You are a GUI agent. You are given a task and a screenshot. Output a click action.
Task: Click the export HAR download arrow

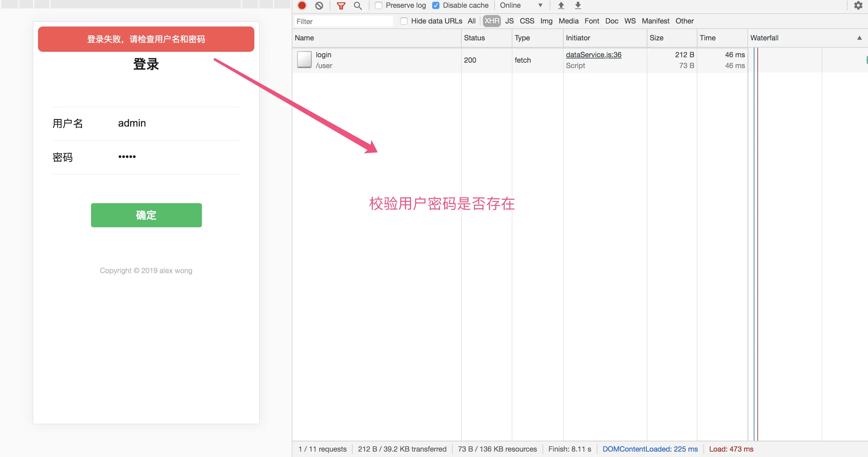(x=578, y=5)
